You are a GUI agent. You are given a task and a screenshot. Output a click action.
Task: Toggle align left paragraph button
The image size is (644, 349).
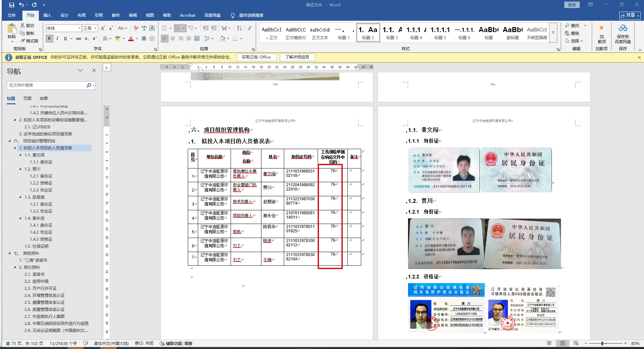point(164,38)
